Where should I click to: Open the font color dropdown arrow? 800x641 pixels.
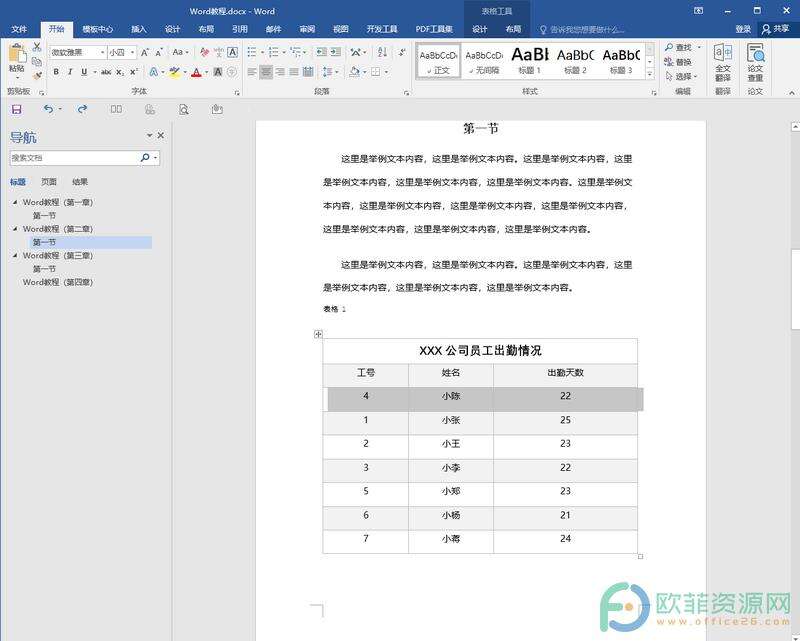click(204, 71)
